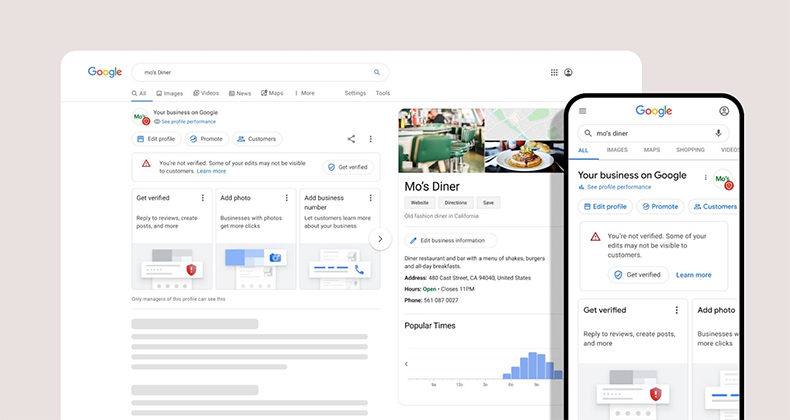Open desktop search Settings
790x420 pixels.
click(355, 93)
